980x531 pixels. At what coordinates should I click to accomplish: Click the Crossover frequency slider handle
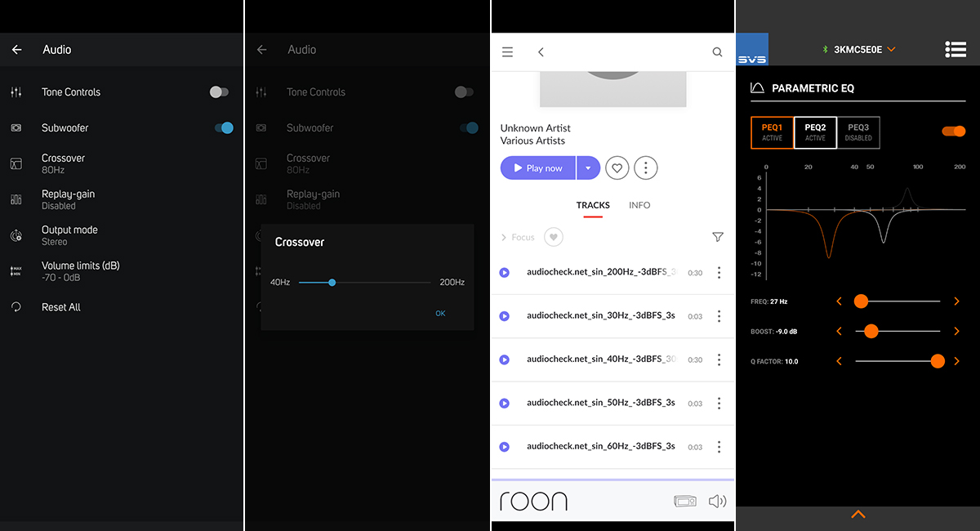click(x=332, y=283)
